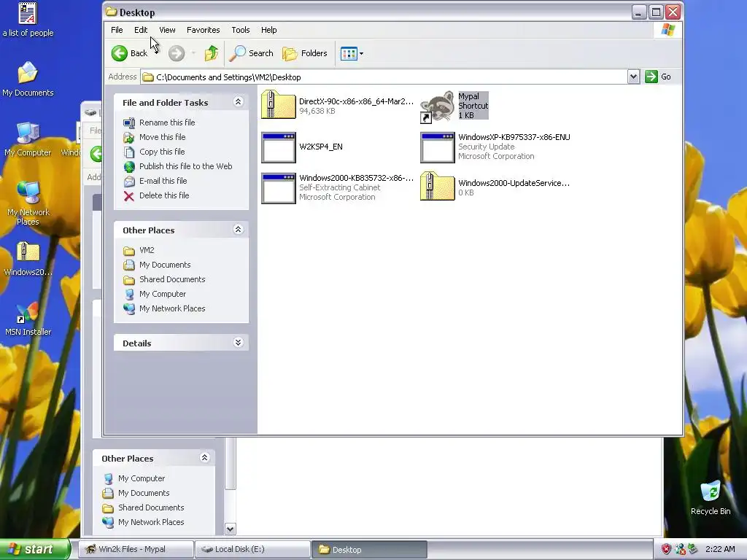747x560 pixels.
Task: Click E-mail this file task
Action: coord(163,181)
